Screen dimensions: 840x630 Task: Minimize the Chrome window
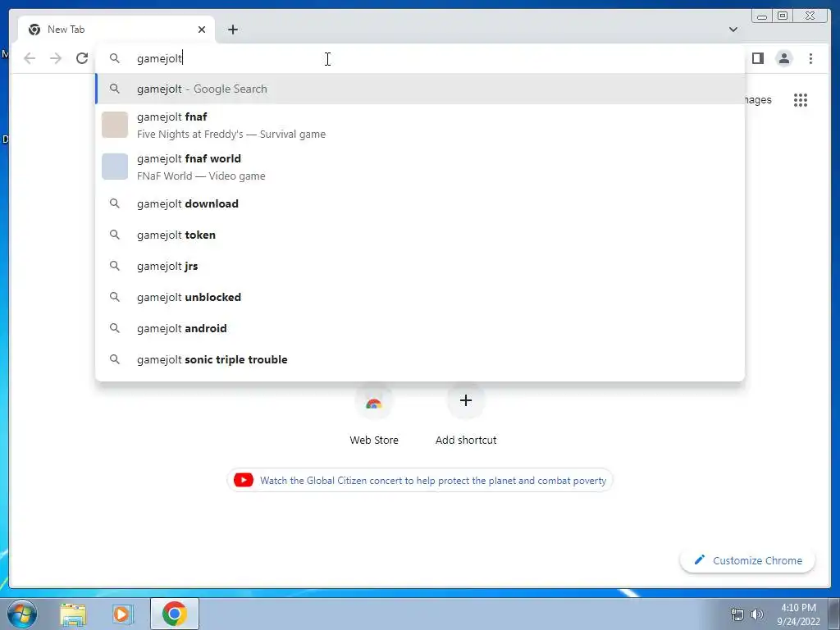(762, 16)
